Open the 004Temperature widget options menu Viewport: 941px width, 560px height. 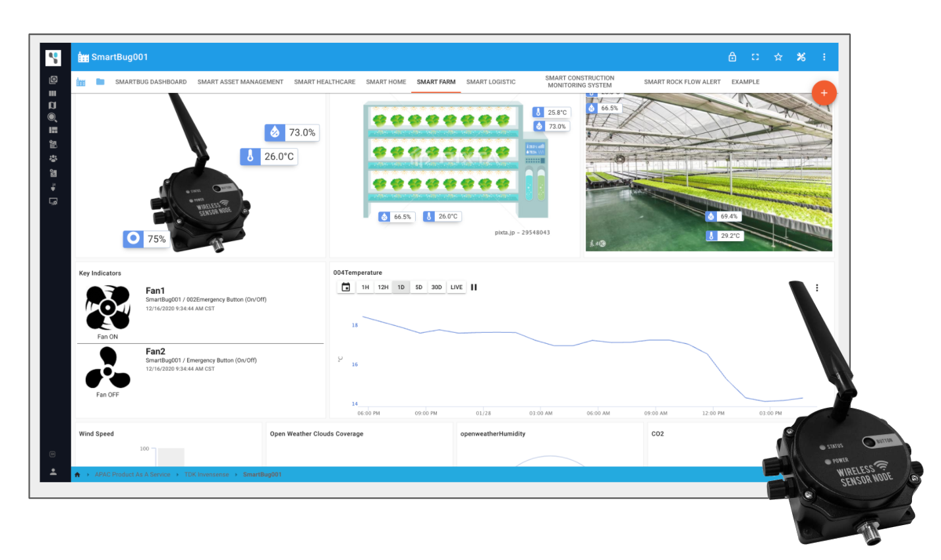point(817,288)
